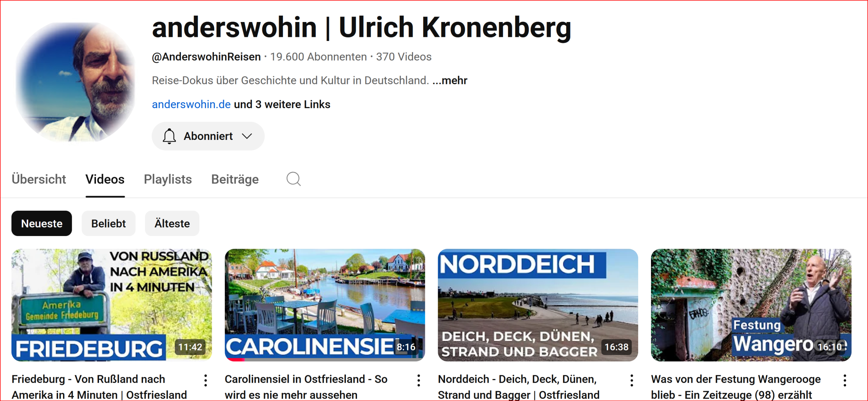Open the Friedeburg video title link
The height and width of the screenshot is (401, 868).
click(x=99, y=387)
